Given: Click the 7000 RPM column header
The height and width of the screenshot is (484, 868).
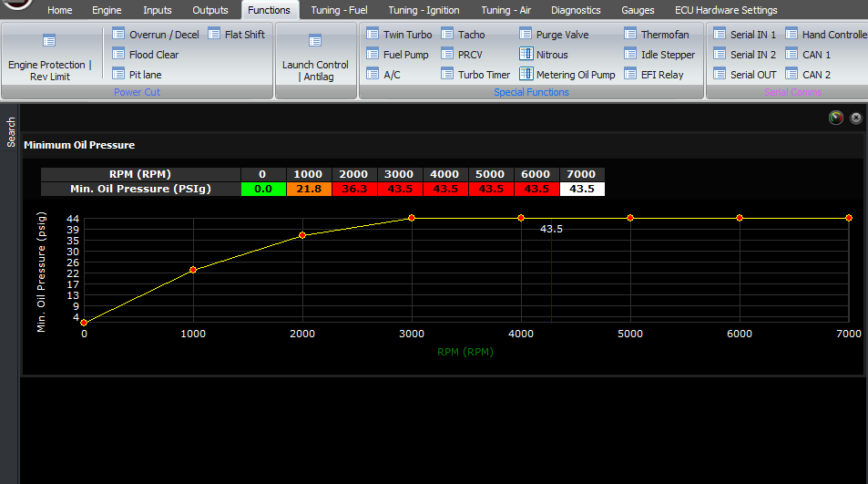Looking at the screenshot, I should tap(582, 174).
